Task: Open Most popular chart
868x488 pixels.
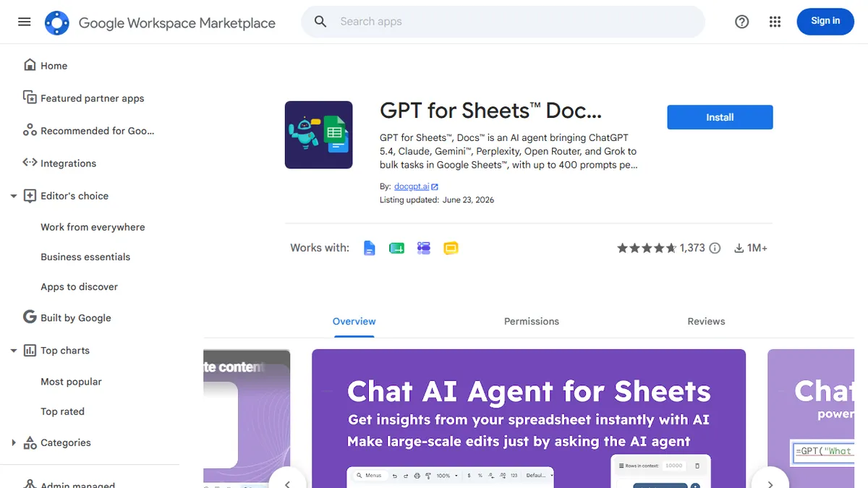Action: 71,381
